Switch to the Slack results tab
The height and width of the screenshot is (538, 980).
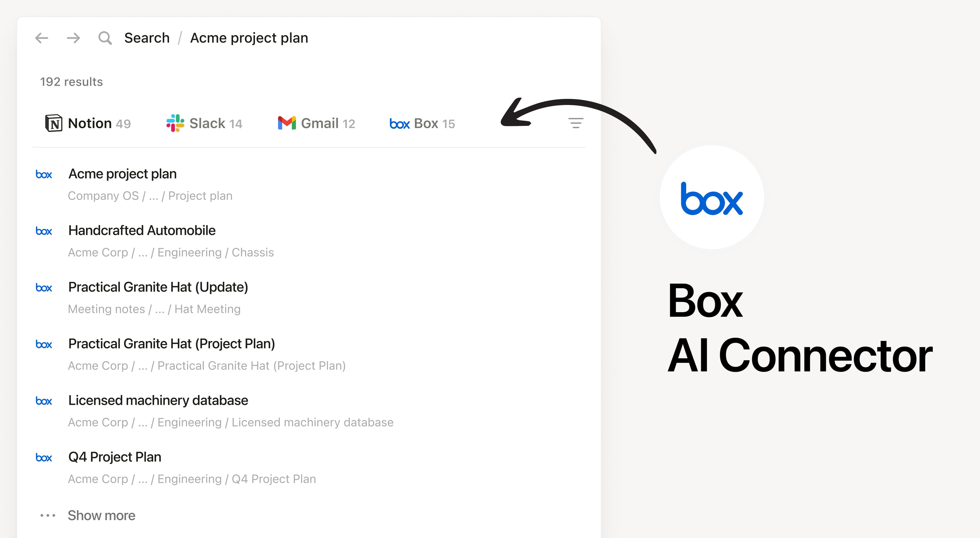coord(204,124)
